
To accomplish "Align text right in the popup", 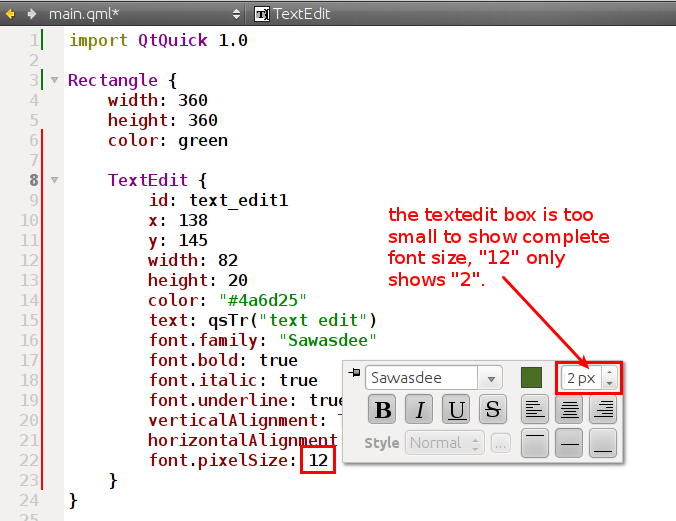I will coord(602,408).
